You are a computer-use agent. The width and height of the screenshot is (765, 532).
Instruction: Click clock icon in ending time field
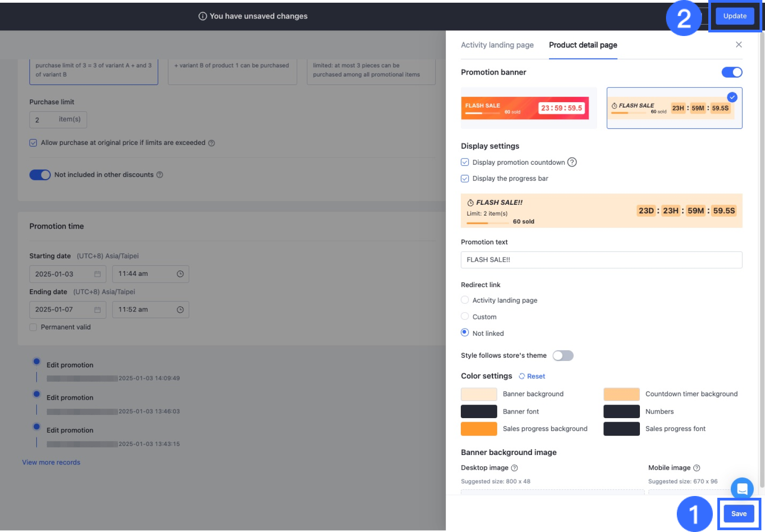(180, 310)
